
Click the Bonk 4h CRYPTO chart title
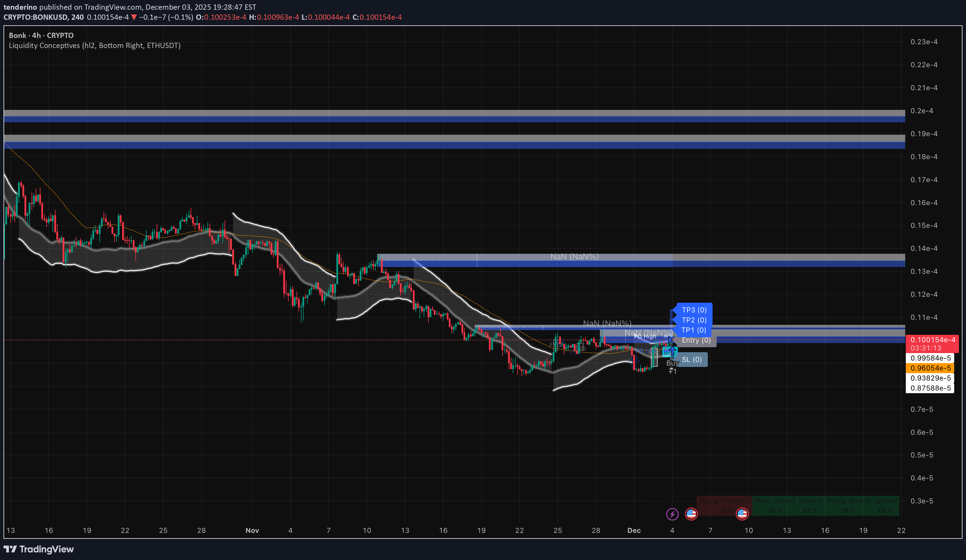point(41,35)
